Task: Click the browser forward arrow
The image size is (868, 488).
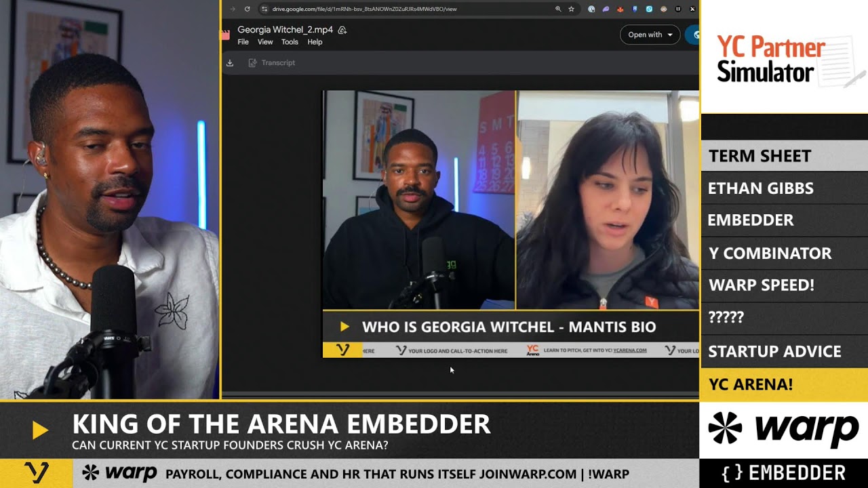Action: tap(233, 9)
